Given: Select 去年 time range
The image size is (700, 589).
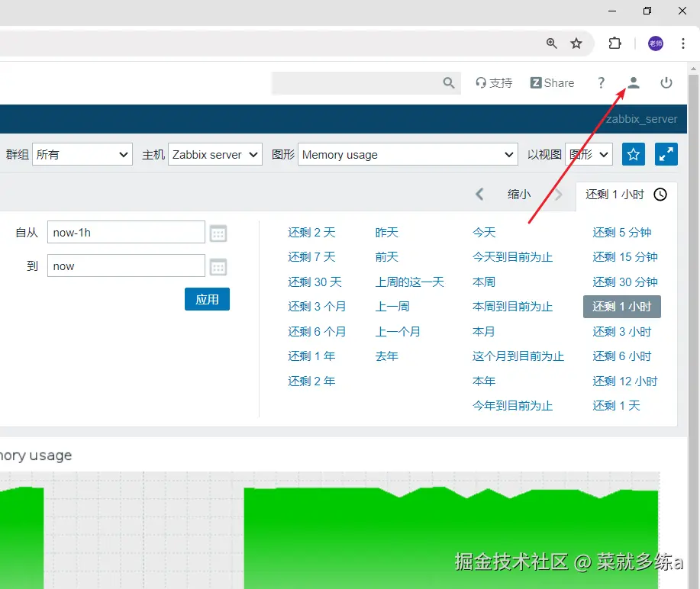Looking at the screenshot, I should 386,356.
